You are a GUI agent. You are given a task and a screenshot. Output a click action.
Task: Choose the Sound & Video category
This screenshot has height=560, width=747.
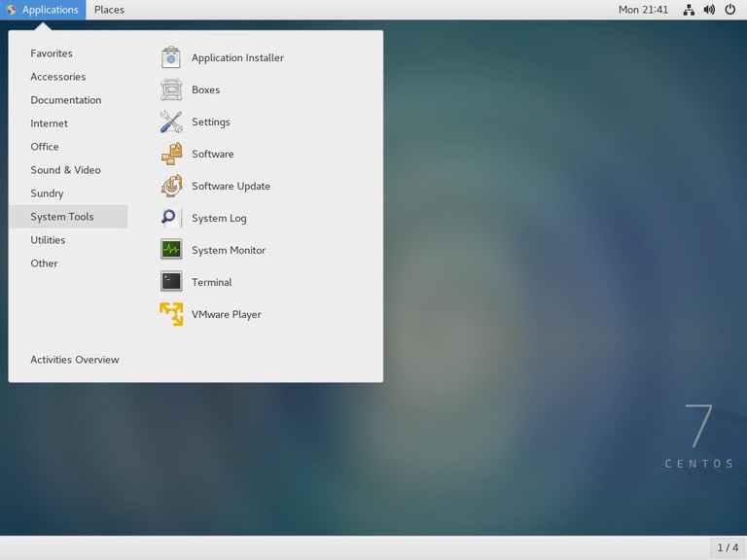pos(65,170)
